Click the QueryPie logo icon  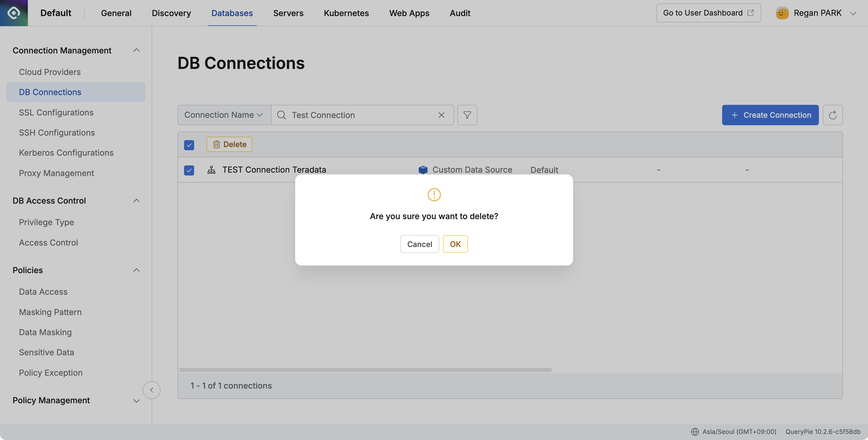coord(13,13)
